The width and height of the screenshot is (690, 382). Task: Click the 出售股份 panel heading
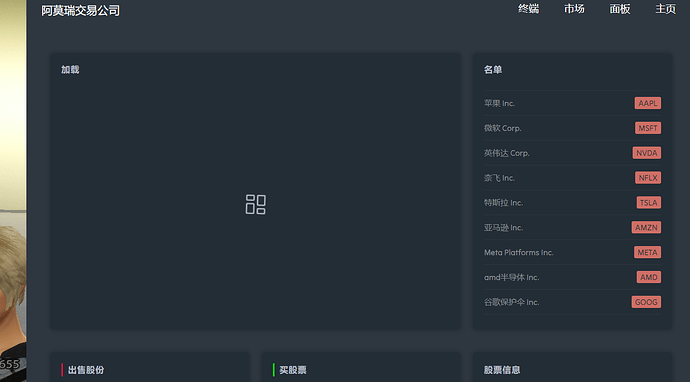[86, 370]
